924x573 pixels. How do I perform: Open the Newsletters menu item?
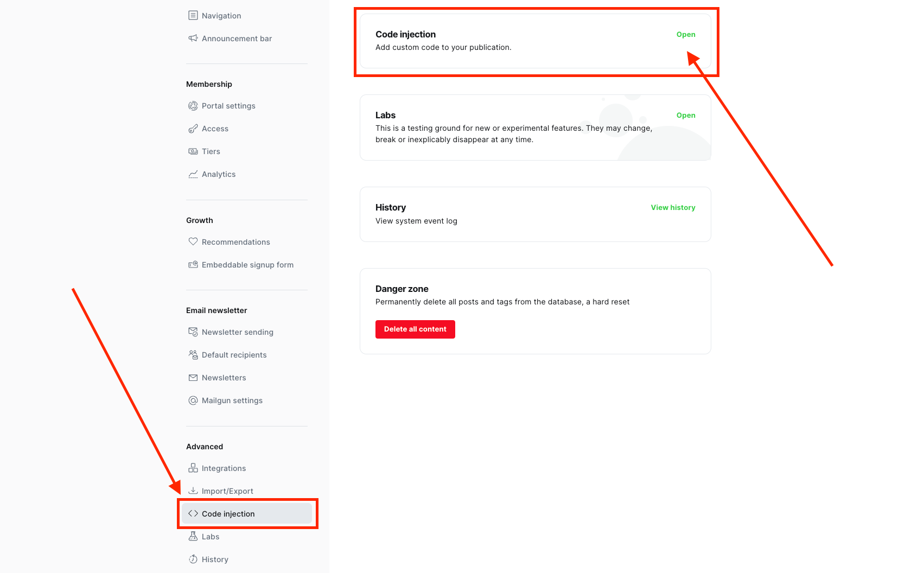224,378
